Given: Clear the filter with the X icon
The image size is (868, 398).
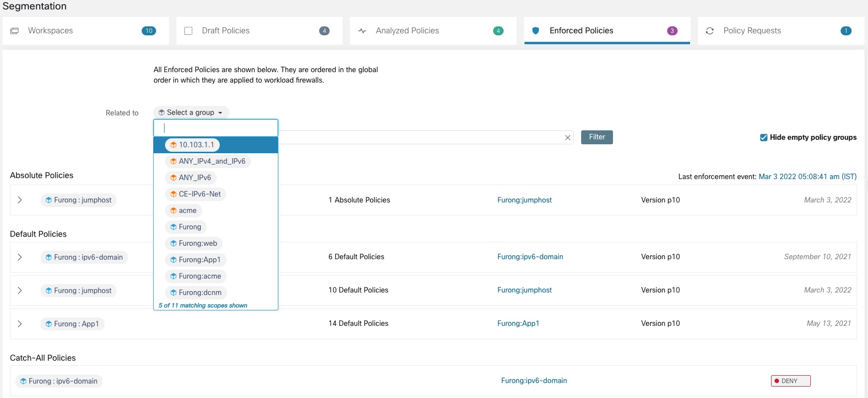Looking at the screenshot, I should (568, 138).
